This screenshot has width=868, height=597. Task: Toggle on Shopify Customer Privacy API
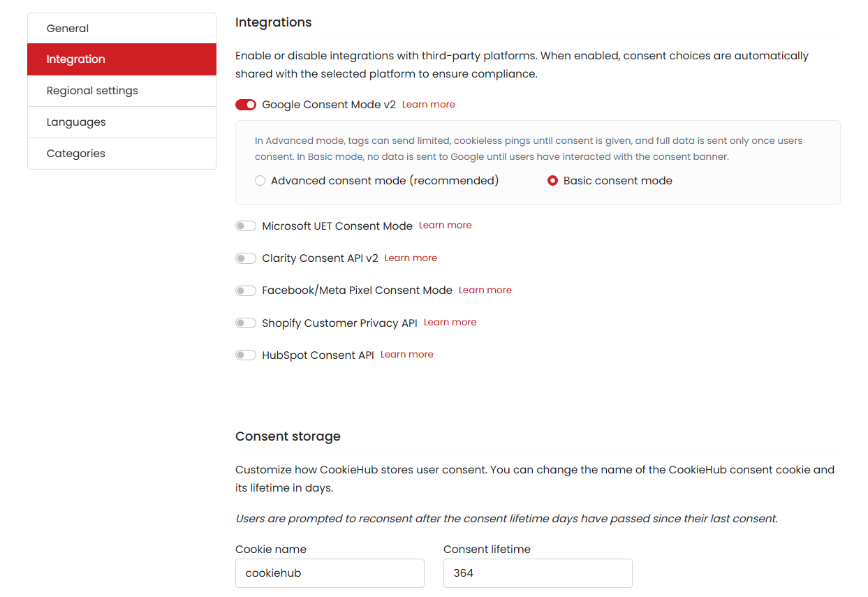[246, 323]
